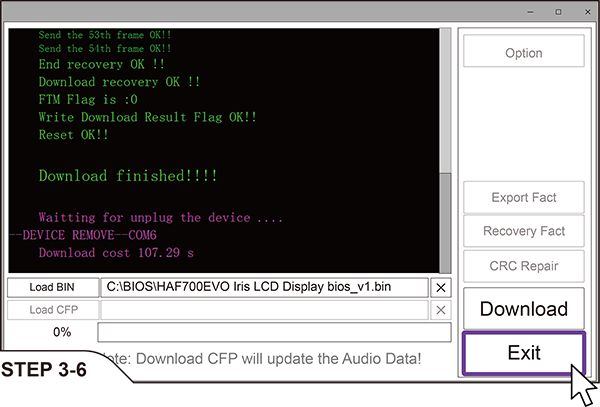The image size is (600, 407).
Task: Focus the BIN file path field
Action: [x=264, y=288]
